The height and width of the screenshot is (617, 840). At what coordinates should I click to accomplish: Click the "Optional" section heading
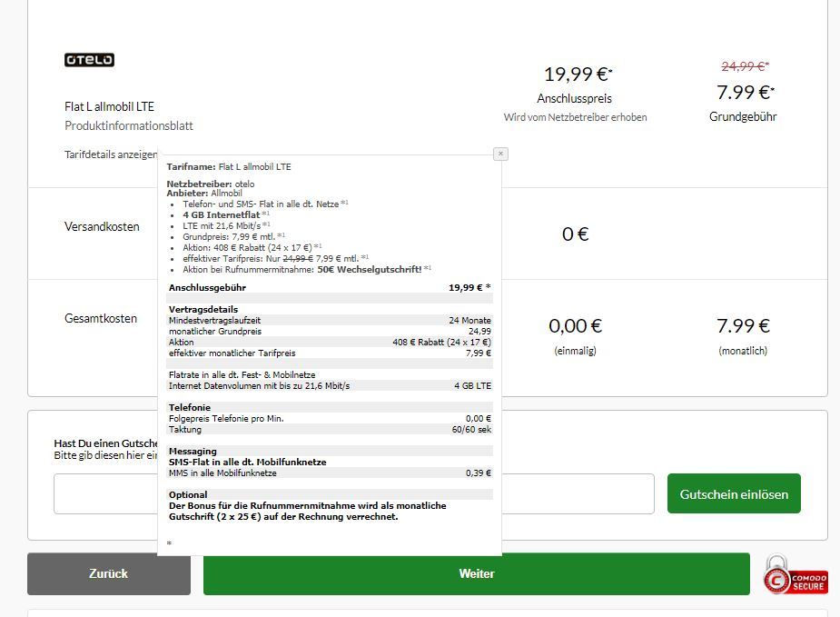[188, 494]
